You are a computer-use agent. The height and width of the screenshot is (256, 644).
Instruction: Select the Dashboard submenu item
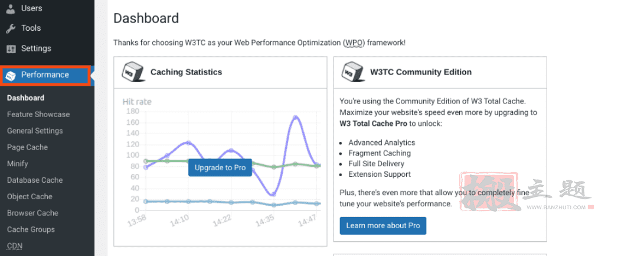pyautogui.click(x=25, y=98)
